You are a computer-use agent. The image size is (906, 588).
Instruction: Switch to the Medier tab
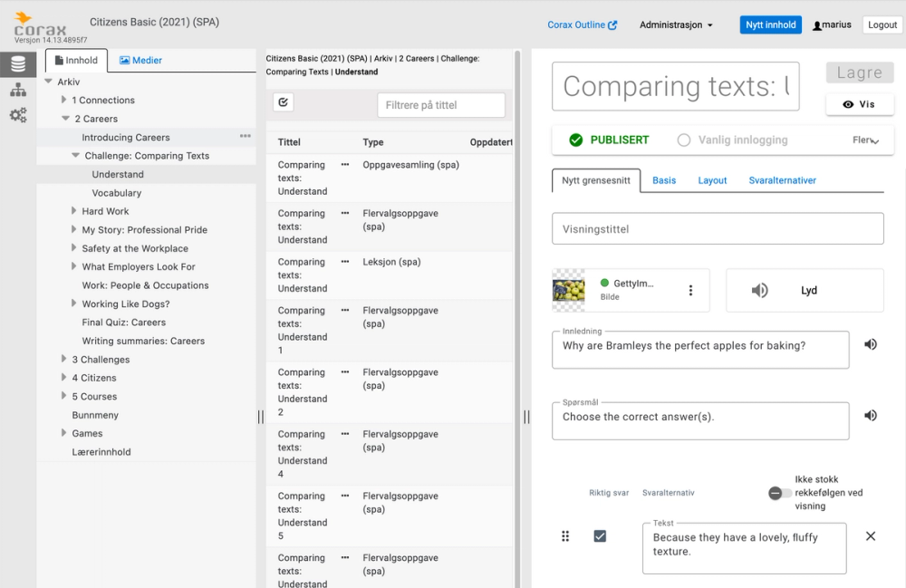140,61
